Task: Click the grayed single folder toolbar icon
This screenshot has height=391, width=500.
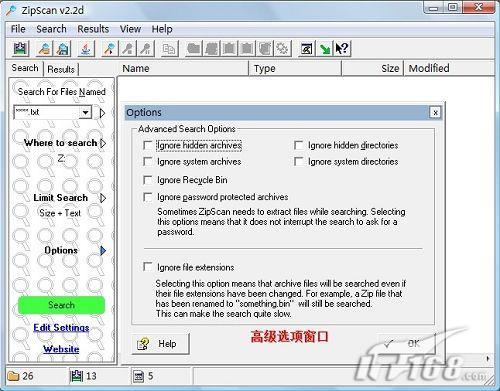Action: (x=193, y=49)
